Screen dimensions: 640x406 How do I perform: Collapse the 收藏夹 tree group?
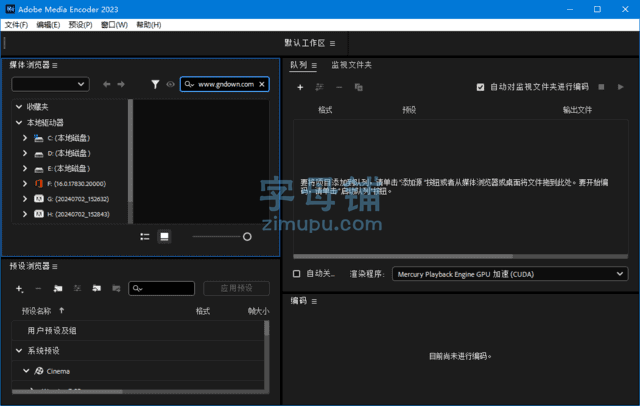[x=19, y=107]
